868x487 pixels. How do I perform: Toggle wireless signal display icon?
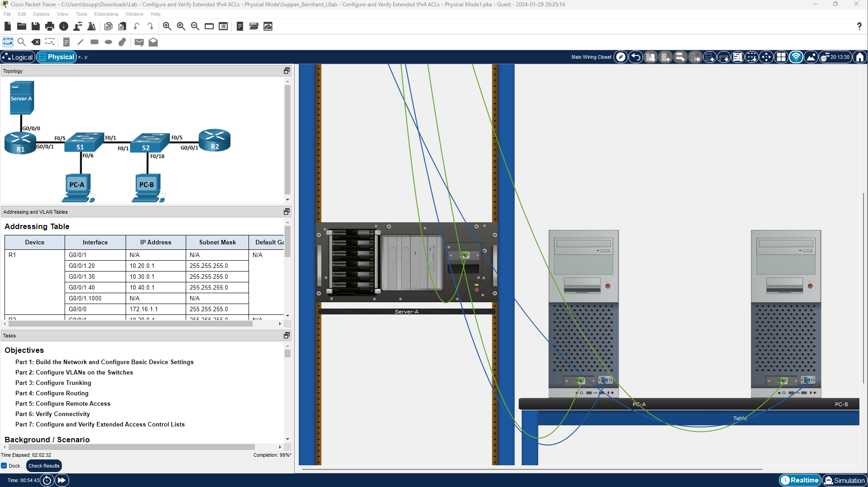(x=796, y=57)
